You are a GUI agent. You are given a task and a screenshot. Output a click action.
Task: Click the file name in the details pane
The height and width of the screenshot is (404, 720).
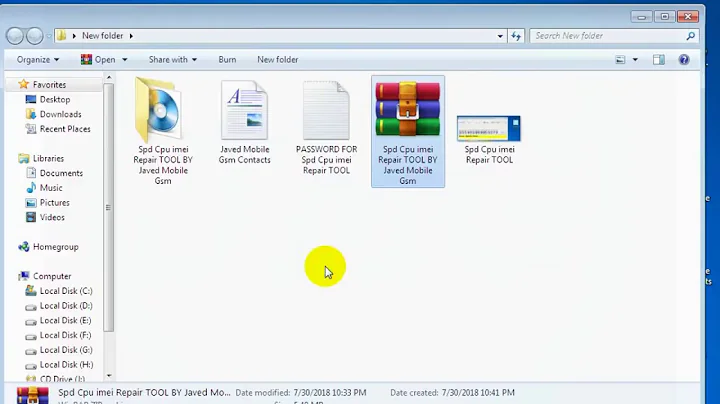point(144,393)
